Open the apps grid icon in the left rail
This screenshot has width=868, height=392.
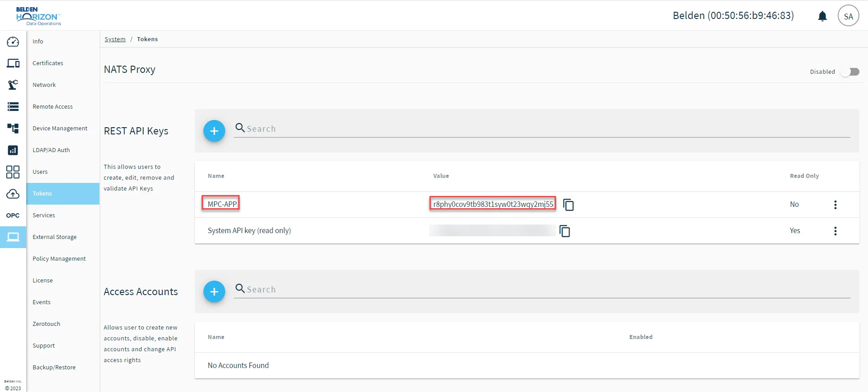[13, 172]
